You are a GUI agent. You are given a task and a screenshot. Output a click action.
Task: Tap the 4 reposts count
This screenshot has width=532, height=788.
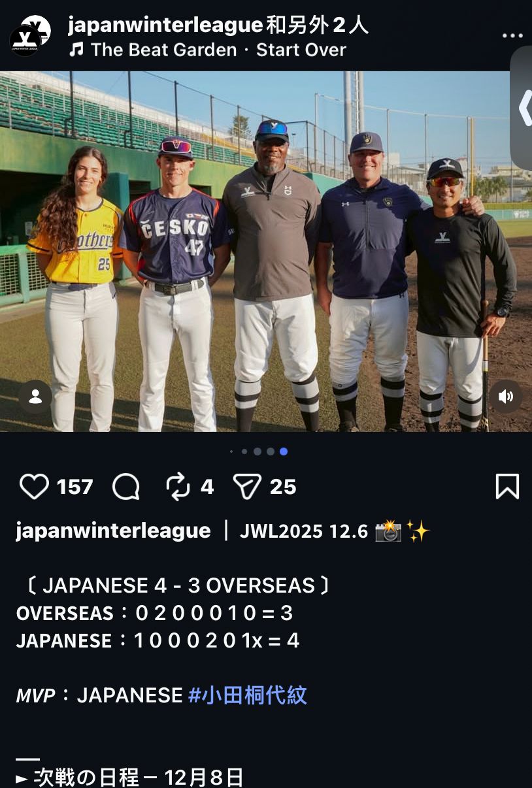point(207,487)
